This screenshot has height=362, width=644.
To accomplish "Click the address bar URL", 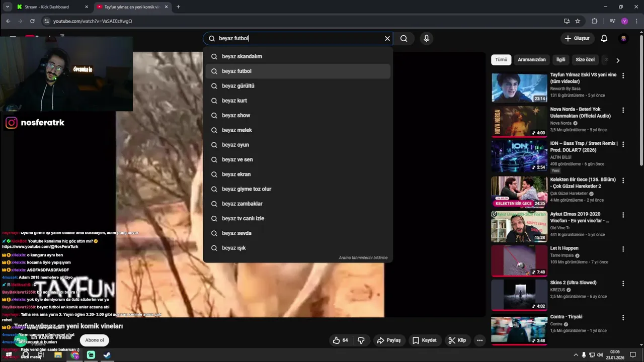I will pyautogui.click(x=93, y=21).
